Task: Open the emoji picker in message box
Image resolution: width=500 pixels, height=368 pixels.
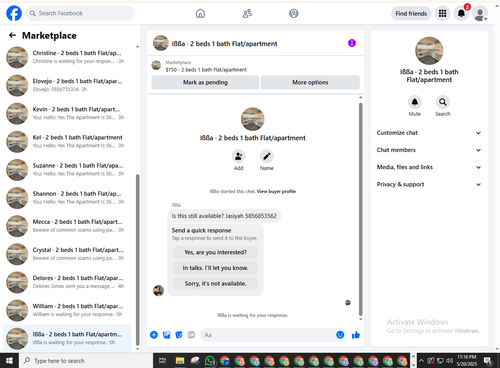Action: point(340,335)
